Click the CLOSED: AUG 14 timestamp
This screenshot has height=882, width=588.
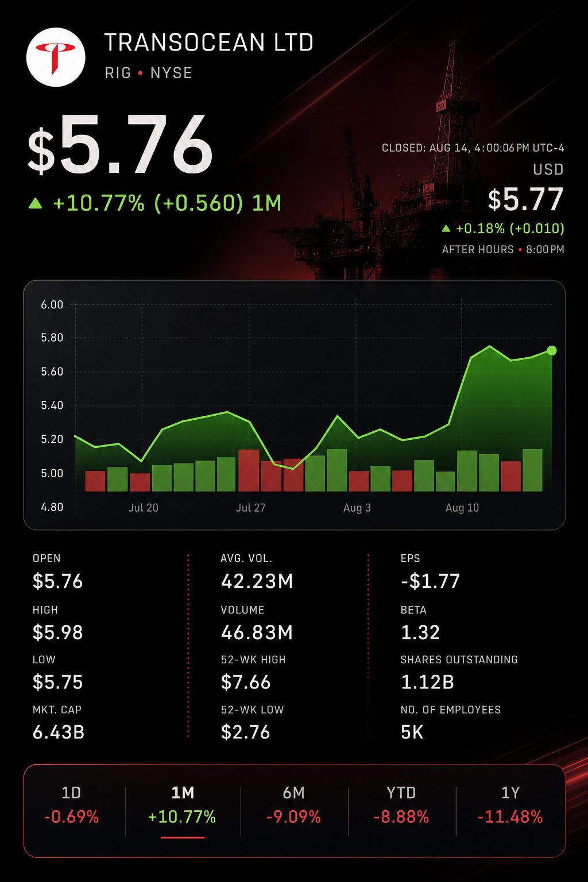point(473,148)
